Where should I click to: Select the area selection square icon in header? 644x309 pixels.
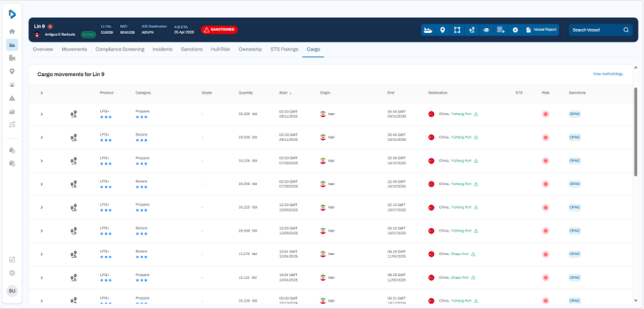457,30
